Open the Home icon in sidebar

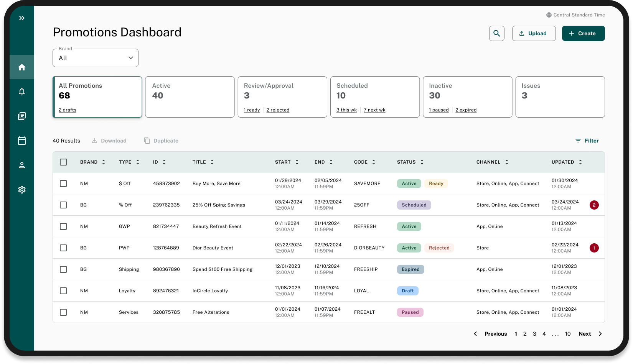coord(22,67)
